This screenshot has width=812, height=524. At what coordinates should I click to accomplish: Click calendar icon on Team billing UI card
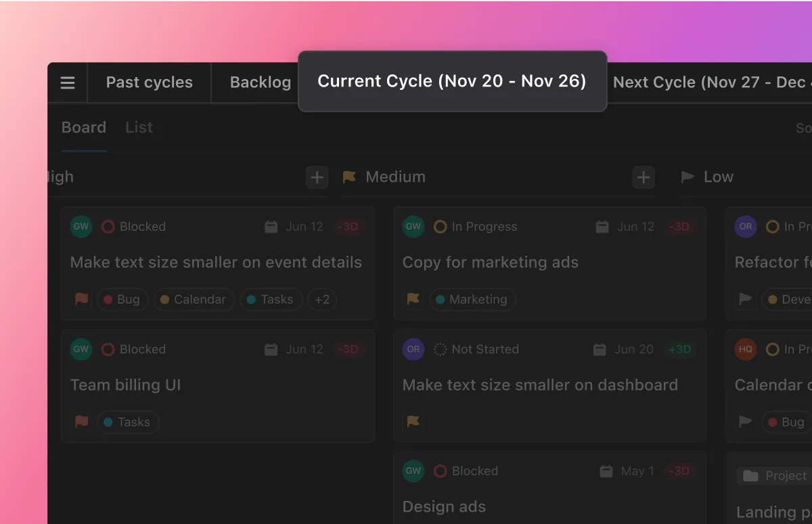271,349
